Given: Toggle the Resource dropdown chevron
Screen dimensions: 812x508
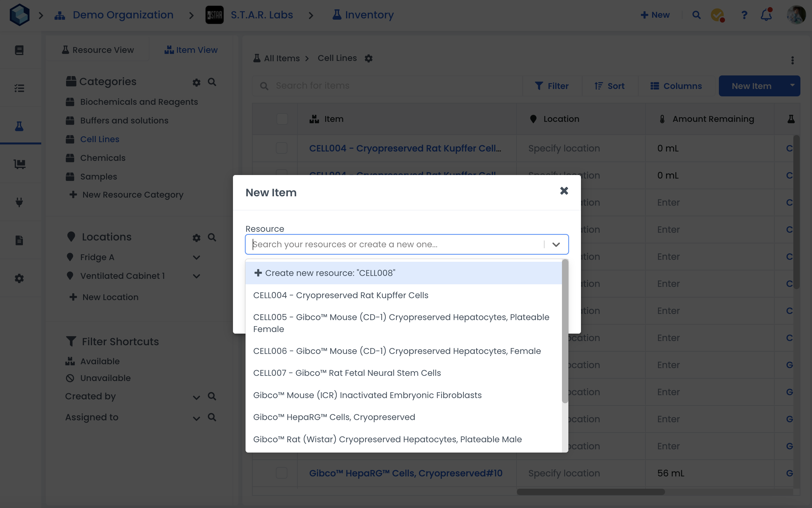Looking at the screenshot, I should [556, 244].
